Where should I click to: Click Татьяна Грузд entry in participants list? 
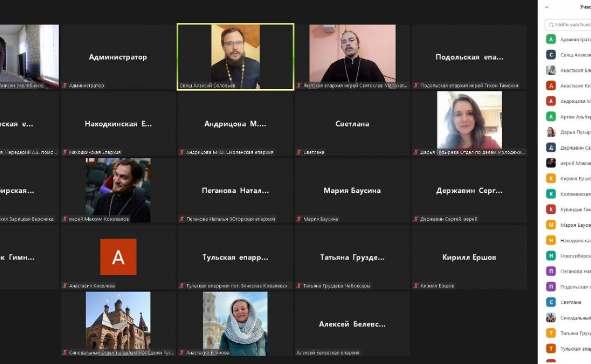point(574,333)
